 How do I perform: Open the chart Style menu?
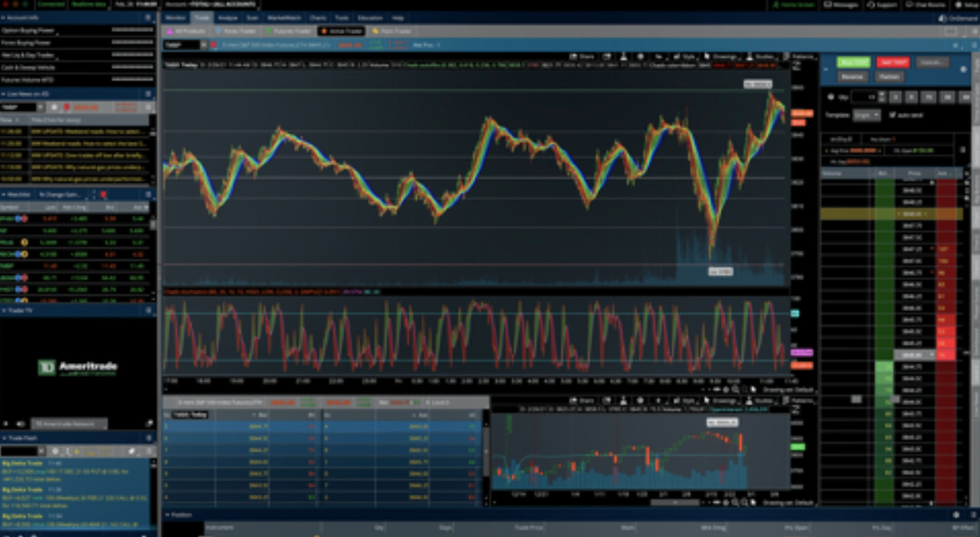(690, 57)
